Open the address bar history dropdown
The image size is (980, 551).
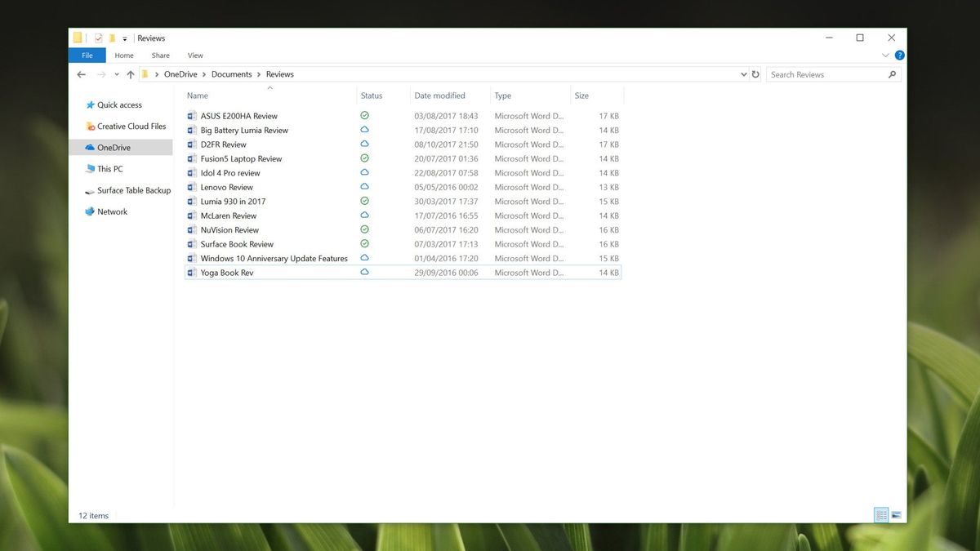point(743,73)
